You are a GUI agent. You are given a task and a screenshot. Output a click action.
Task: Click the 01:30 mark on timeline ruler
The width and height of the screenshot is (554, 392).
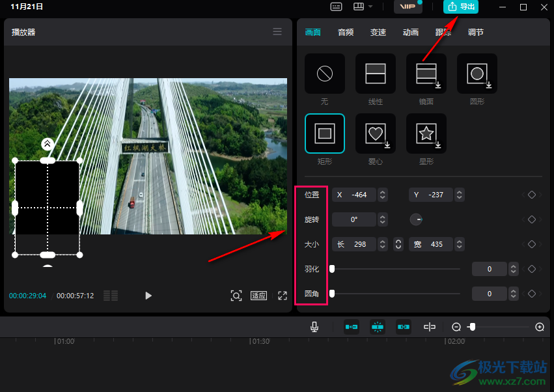coord(261,341)
